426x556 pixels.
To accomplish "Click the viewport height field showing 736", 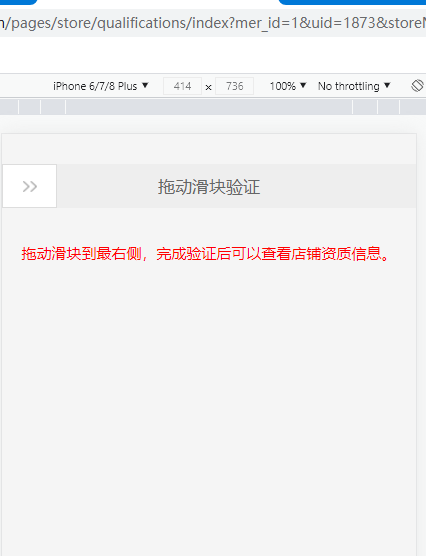I will [x=234, y=86].
